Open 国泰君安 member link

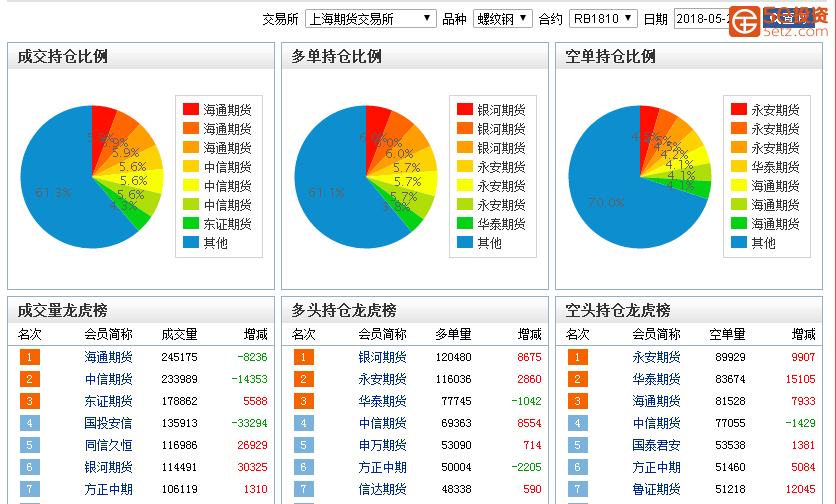click(x=656, y=445)
